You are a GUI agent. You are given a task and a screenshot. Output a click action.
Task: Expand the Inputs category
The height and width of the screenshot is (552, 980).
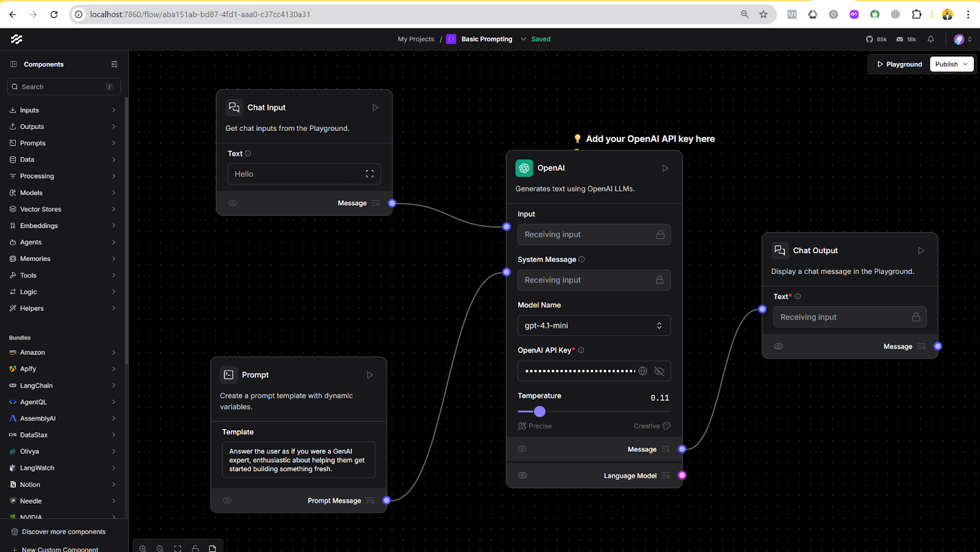pyautogui.click(x=64, y=110)
